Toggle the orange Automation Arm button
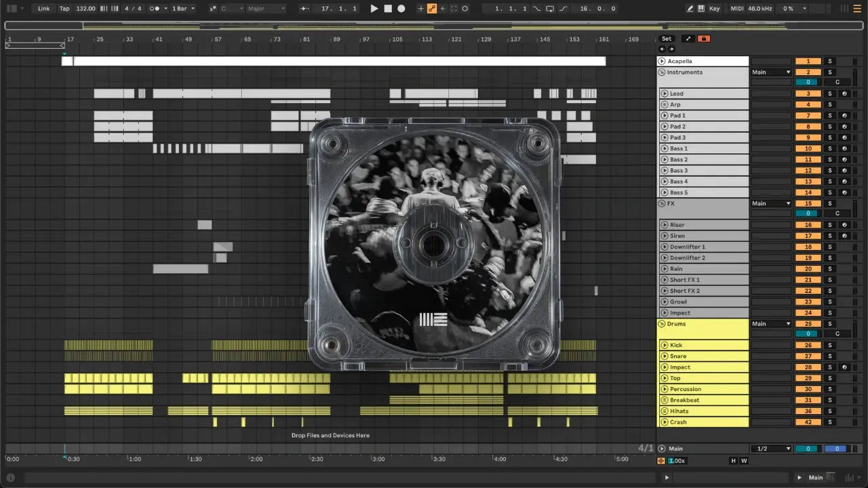This screenshot has width=868, height=488. (432, 9)
